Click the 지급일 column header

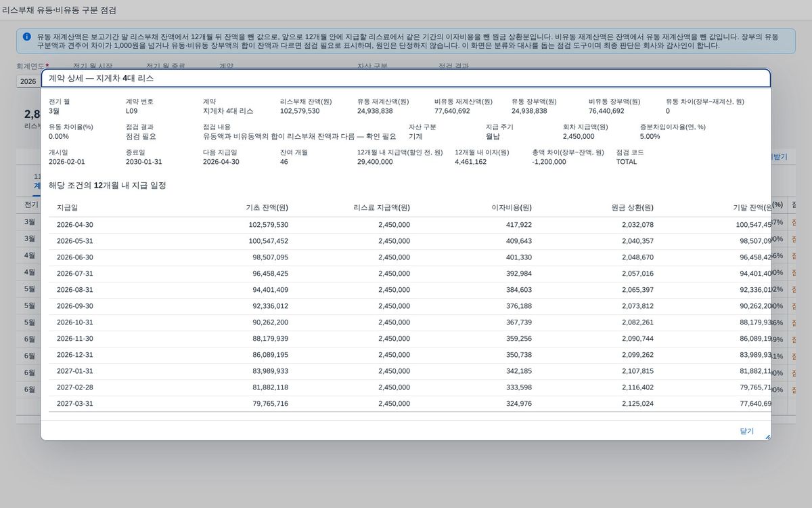[x=67, y=207]
